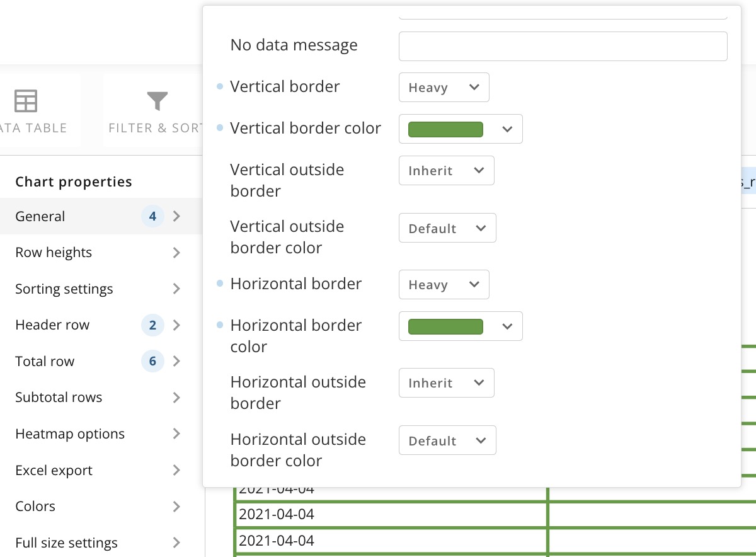The image size is (756, 557).
Task: Click the blue dot beside Horizontal border
Action: coord(220,284)
